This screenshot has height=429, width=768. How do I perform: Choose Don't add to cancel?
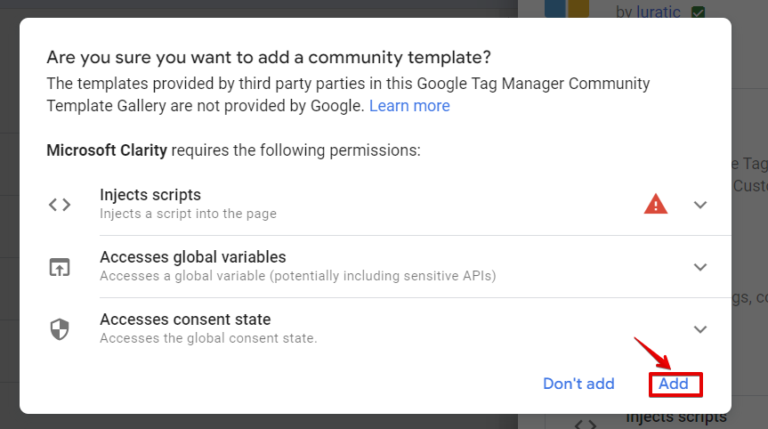tap(578, 383)
